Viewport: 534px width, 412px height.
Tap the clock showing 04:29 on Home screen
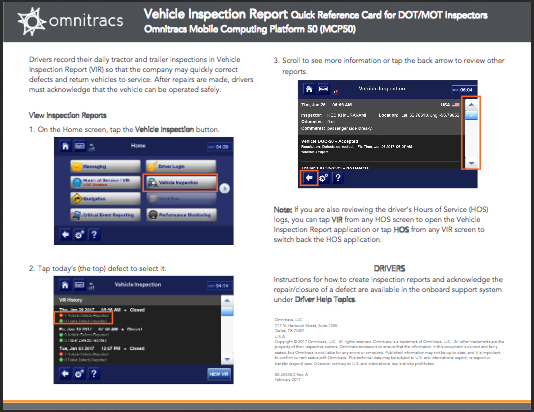[x=220, y=147]
